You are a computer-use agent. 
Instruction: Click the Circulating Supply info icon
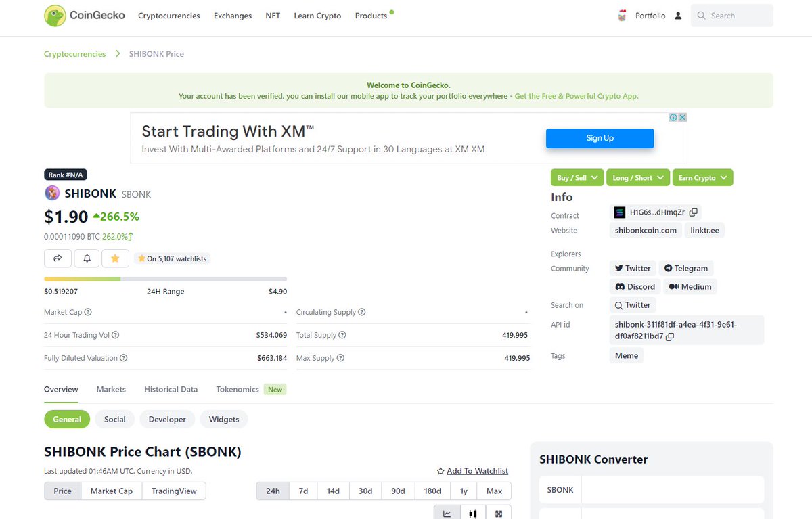(361, 312)
